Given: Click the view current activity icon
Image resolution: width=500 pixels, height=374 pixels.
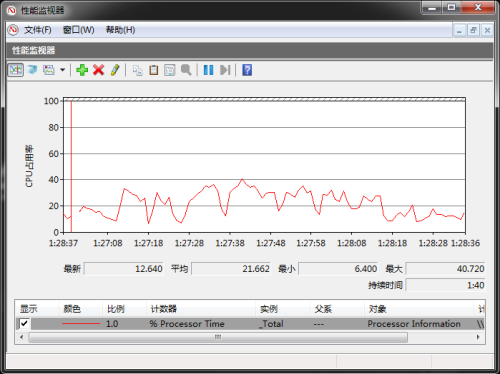Looking at the screenshot, I should coord(16,70).
